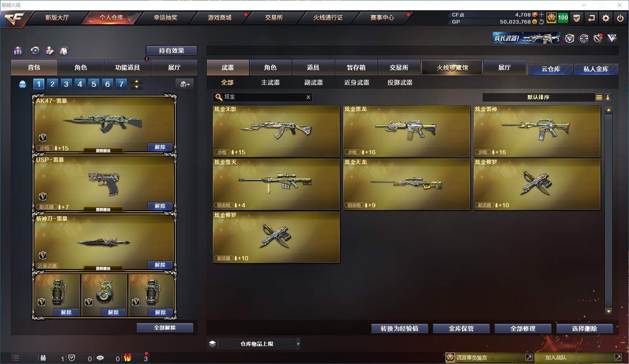Select the 炫金毁灭 sniper rifle thumbnail
629x364 pixels.
pyautogui.click(x=276, y=184)
